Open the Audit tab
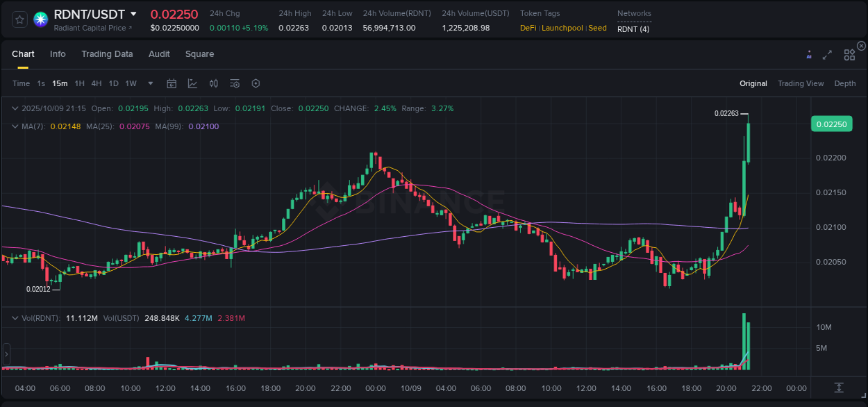Viewport: 868px width, 407px height. click(159, 53)
